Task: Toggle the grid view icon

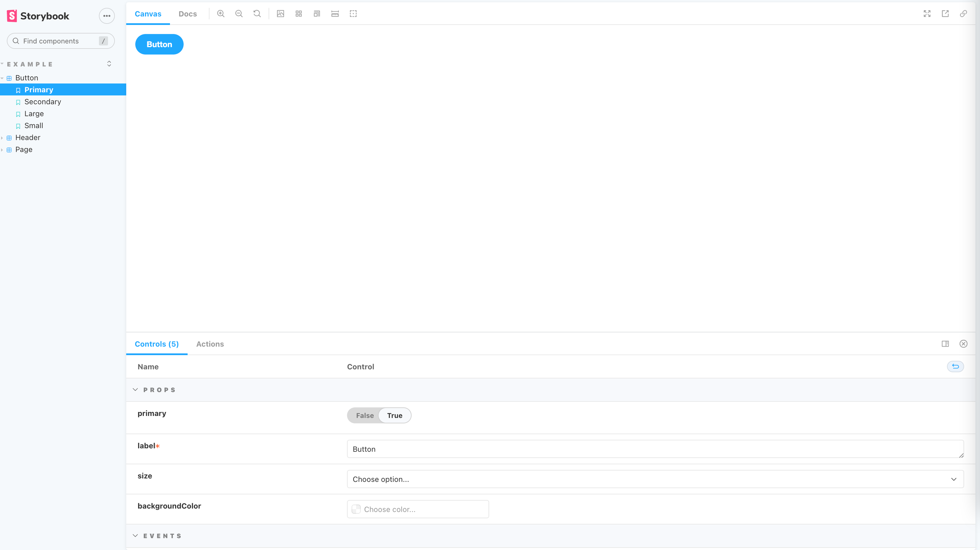Action: tap(299, 14)
